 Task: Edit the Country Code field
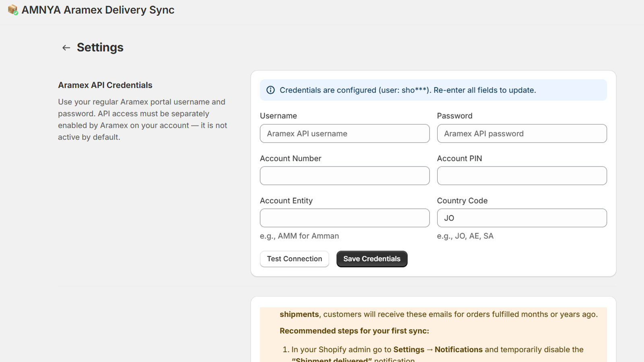tap(522, 218)
